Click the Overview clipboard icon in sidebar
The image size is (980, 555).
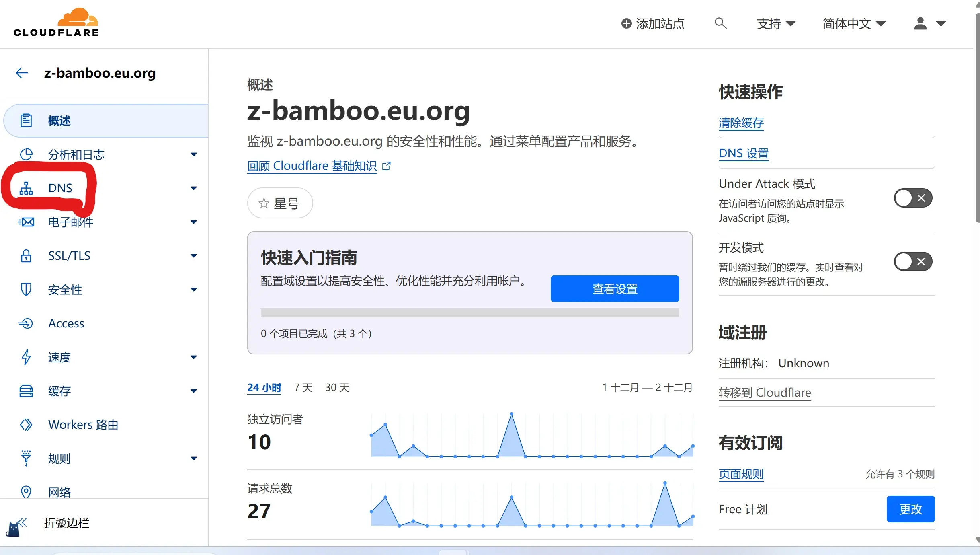pyautogui.click(x=26, y=120)
